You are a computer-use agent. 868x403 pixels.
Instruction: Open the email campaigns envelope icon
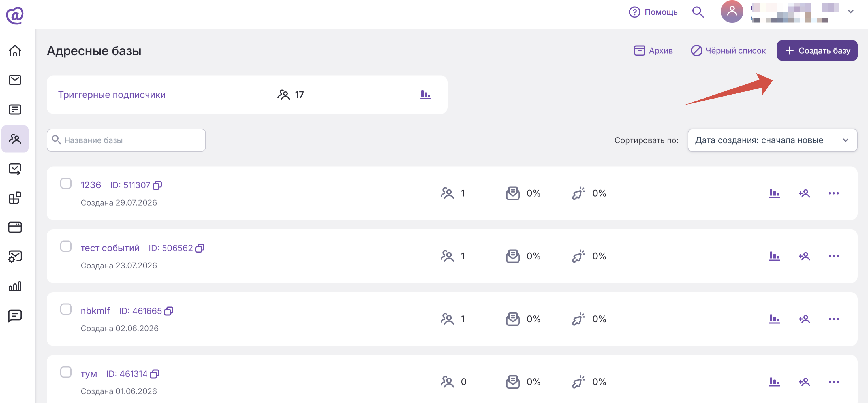(x=15, y=80)
